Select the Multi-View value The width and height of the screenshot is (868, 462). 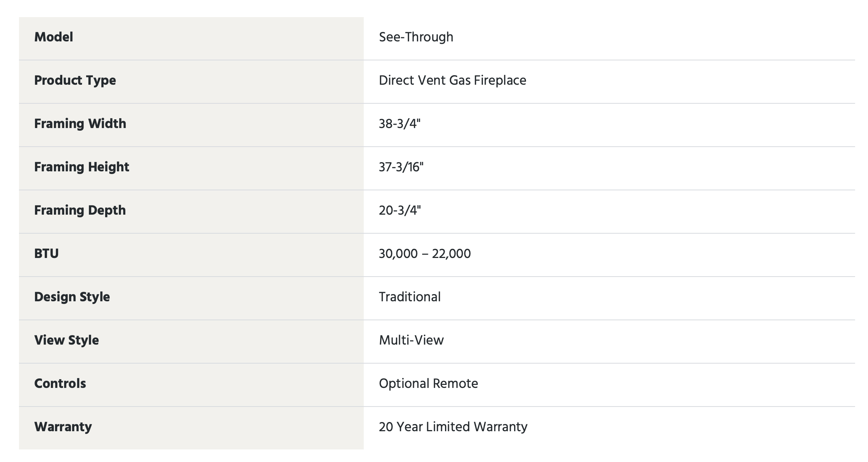pyautogui.click(x=412, y=340)
